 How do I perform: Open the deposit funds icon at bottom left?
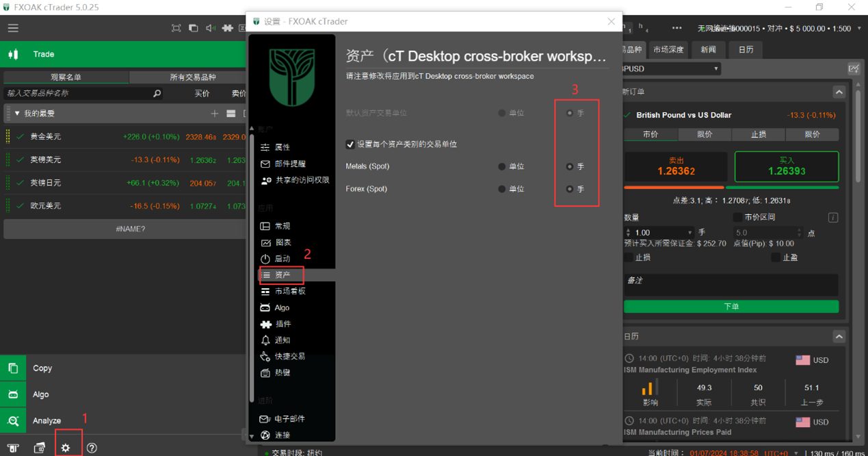(x=12, y=447)
